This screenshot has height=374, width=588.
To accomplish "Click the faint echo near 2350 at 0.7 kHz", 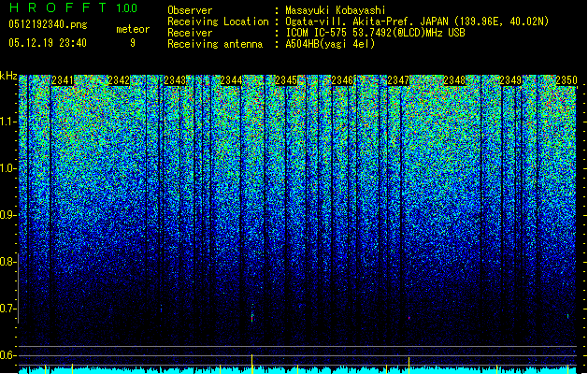I will 568,316.
